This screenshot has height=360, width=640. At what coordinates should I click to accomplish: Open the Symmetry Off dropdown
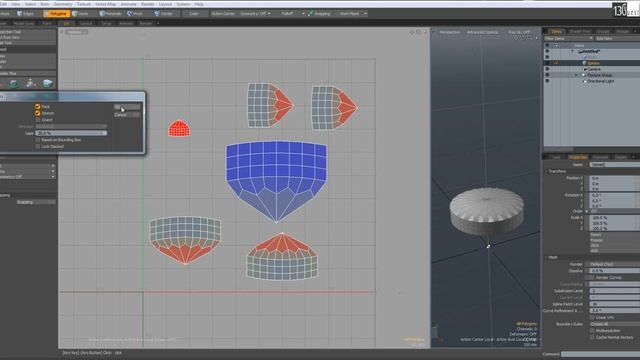[x=256, y=13]
